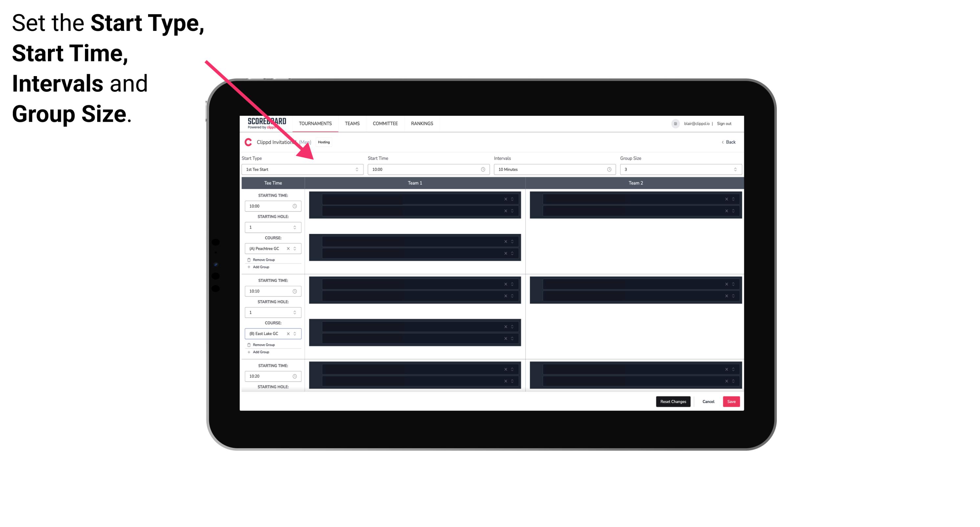Select the TOURNAMENTS tab
Image resolution: width=980 pixels, height=527 pixels.
click(316, 123)
